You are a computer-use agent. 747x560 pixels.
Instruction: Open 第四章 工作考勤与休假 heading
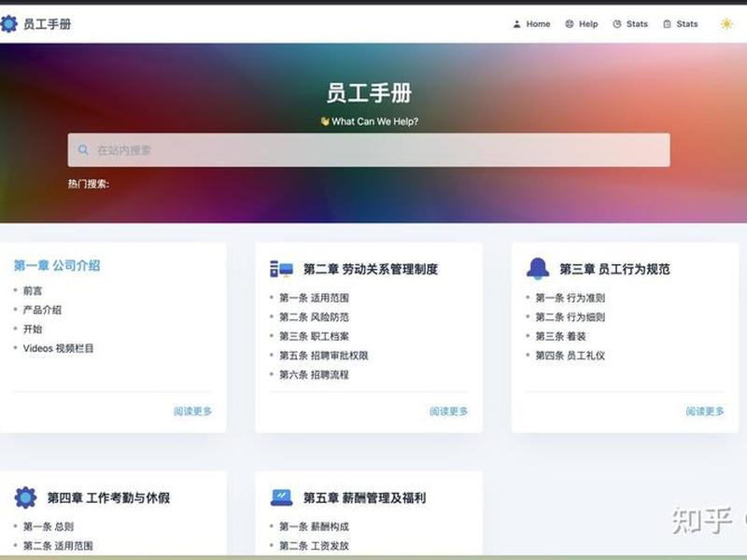108,498
